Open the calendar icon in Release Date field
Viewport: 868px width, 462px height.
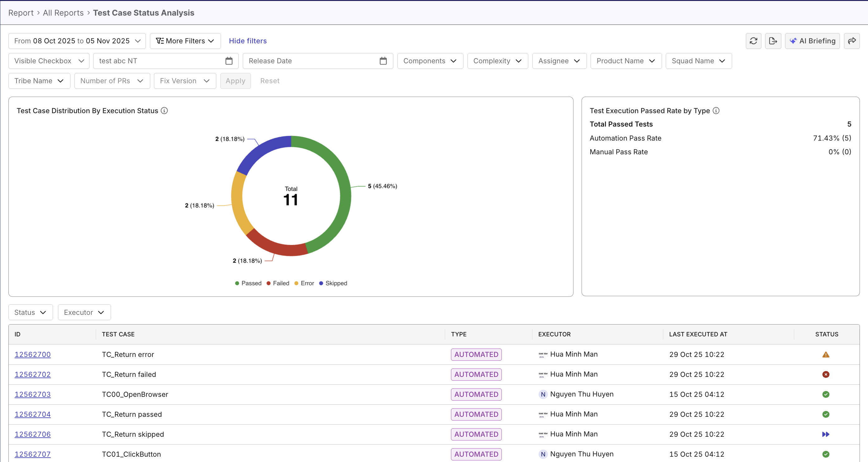tap(383, 61)
